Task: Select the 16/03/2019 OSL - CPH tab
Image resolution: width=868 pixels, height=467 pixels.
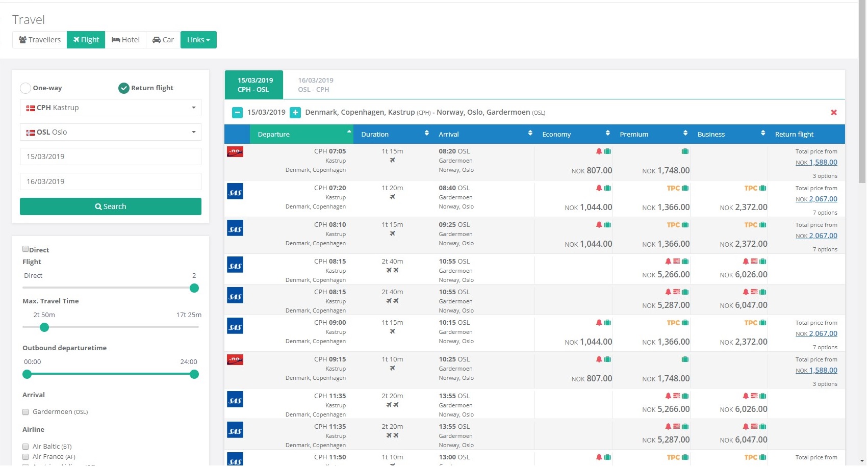Action: (315, 85)
